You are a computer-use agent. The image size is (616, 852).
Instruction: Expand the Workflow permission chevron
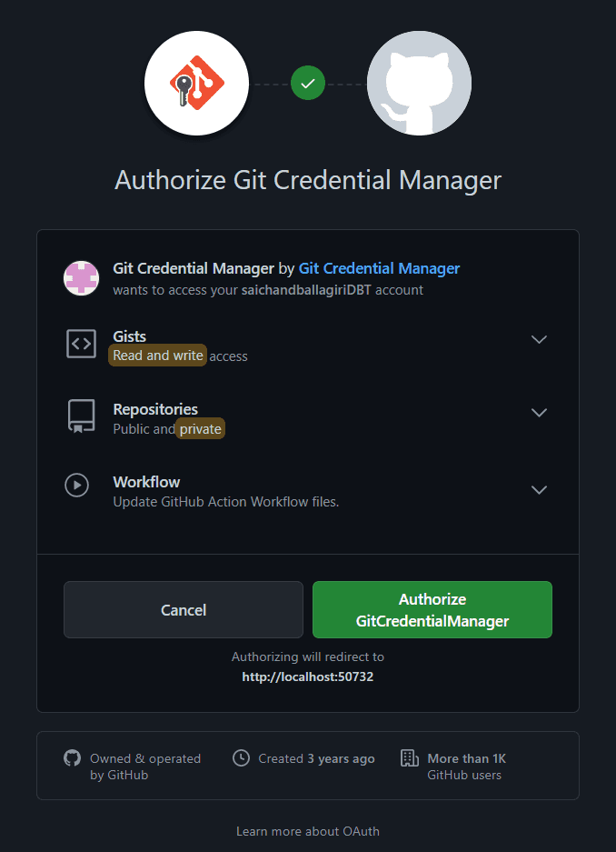539,490
